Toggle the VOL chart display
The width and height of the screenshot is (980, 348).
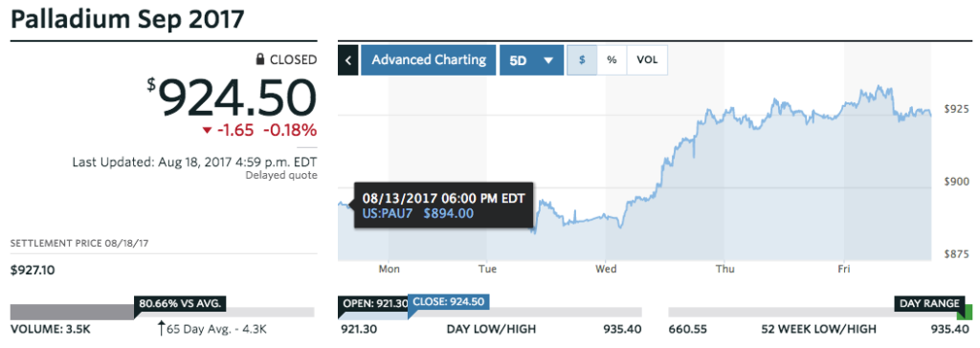647,60
